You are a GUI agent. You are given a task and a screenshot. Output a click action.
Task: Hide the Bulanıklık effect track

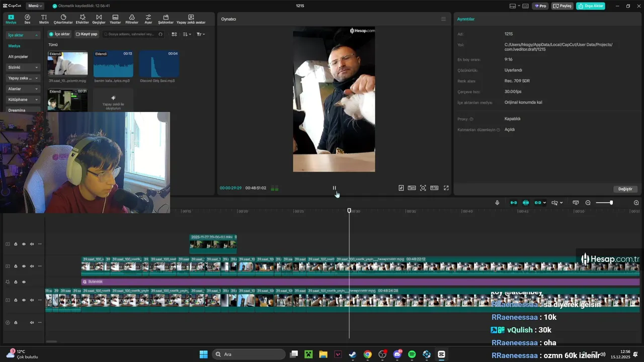pyautogui.click(x=24, y=282)
